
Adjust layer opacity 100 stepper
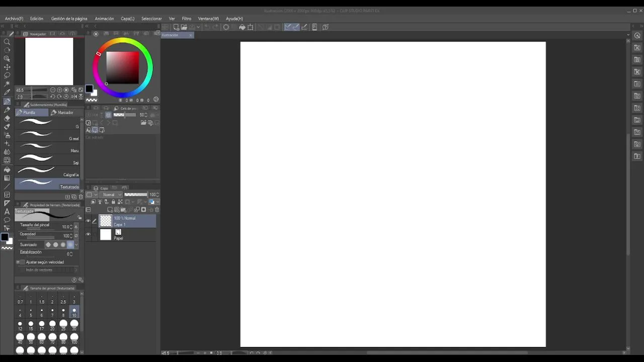tap(158, 195)
